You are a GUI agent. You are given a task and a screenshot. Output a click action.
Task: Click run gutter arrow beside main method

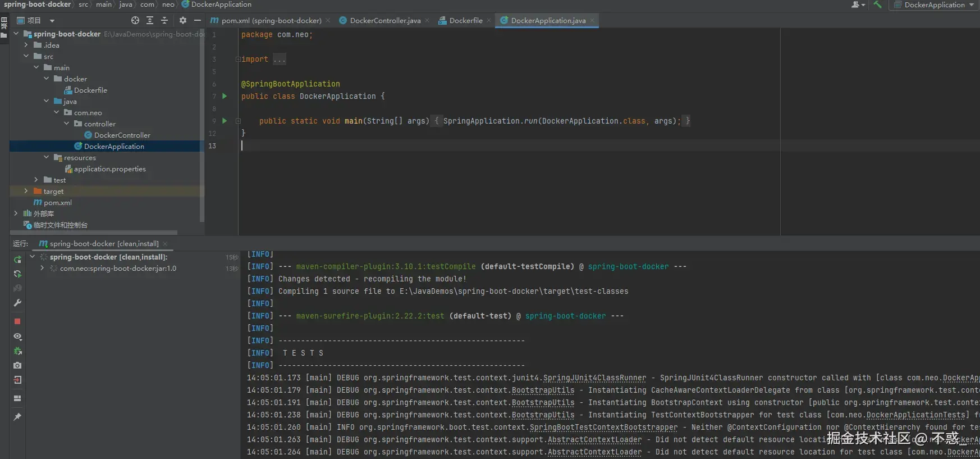(225, 121)
